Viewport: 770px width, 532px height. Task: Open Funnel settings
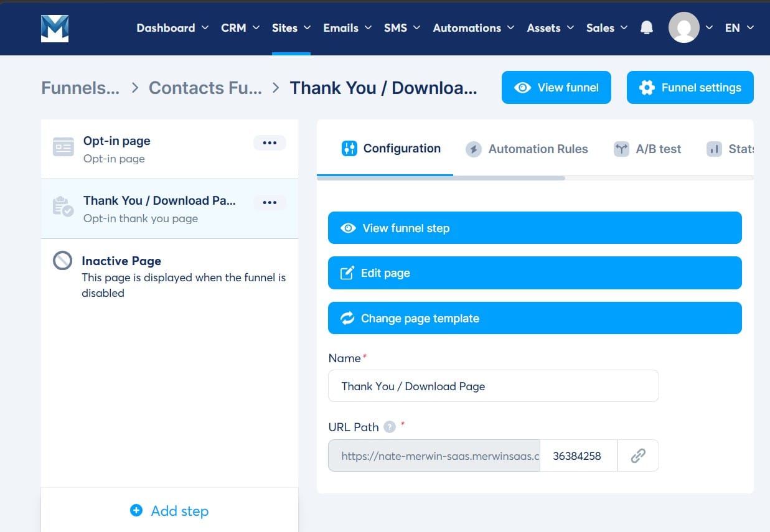(x=690, y=88)
